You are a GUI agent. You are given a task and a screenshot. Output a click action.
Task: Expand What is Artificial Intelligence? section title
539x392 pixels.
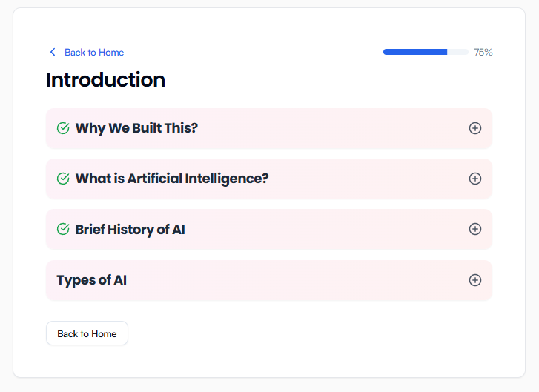(x=171, y=179)
